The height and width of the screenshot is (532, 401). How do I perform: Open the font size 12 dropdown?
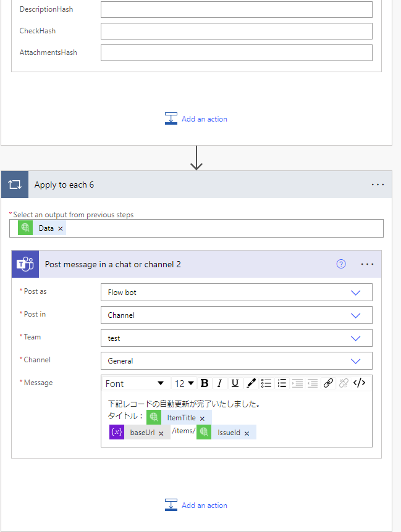[x=184, y=383]
